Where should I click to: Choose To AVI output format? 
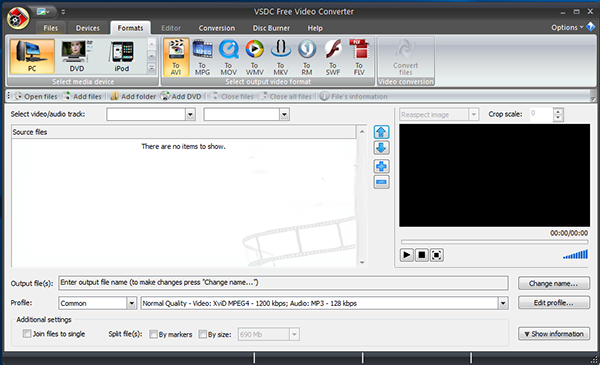click(176, 57)
